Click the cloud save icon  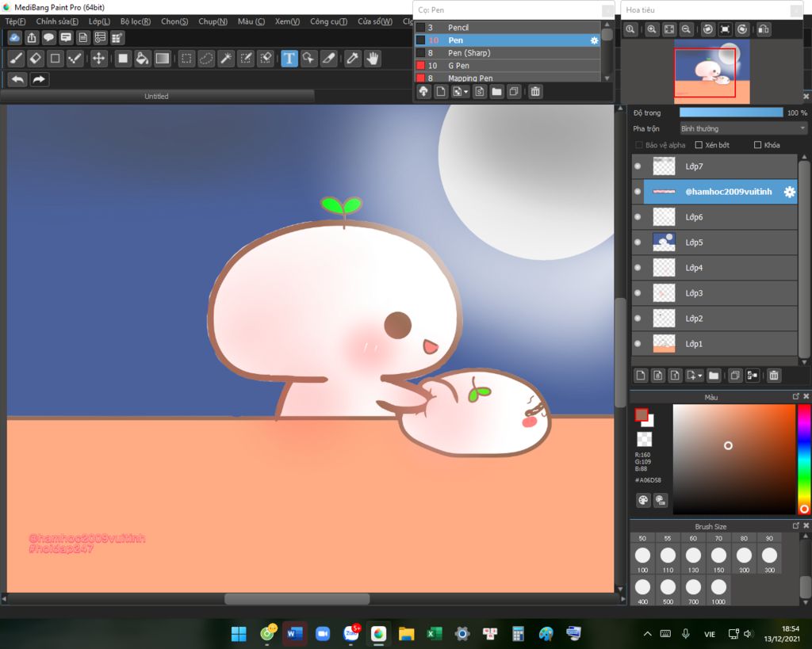(x=15, y=37)
